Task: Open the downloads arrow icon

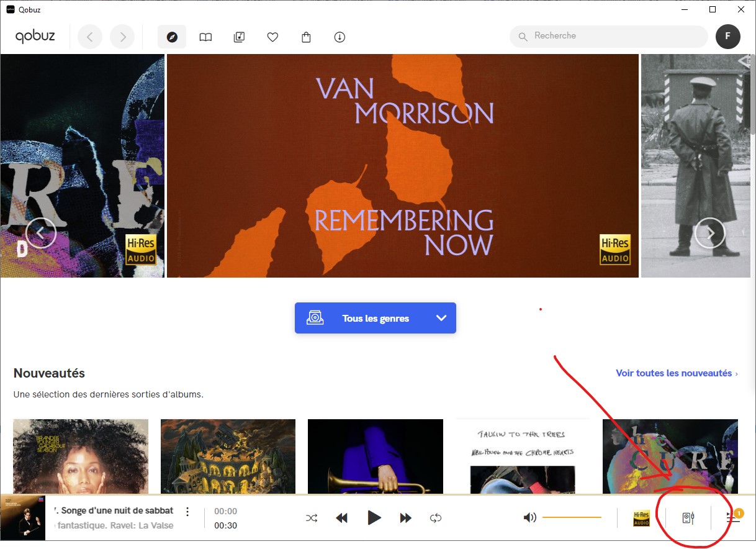Action: [x=340, y=37]
